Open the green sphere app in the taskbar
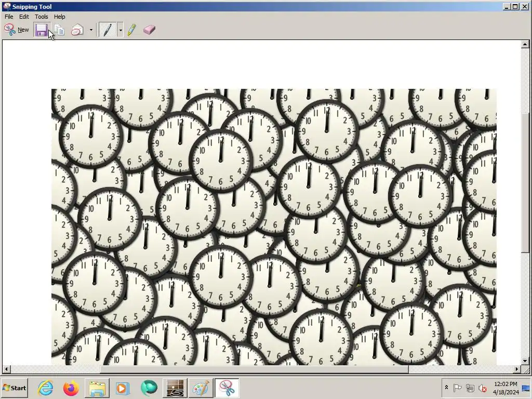The height and width of the screenshot is (399, 532). [x=149, y=388]
